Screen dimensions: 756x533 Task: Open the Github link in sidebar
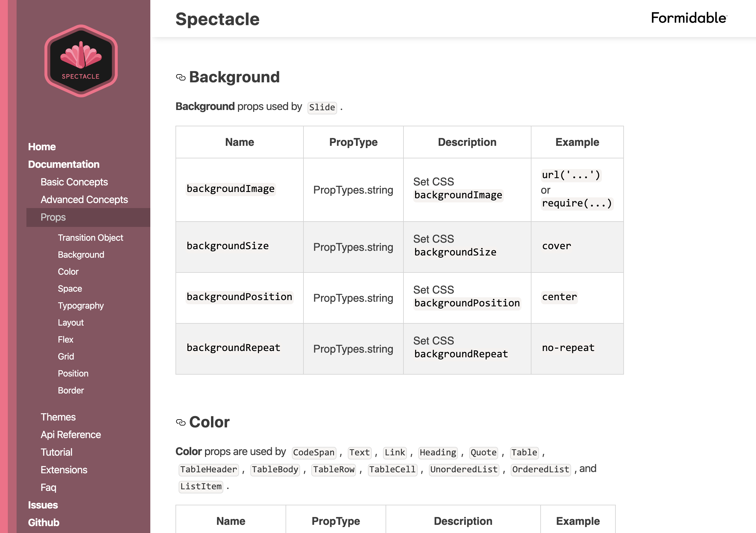43,522
